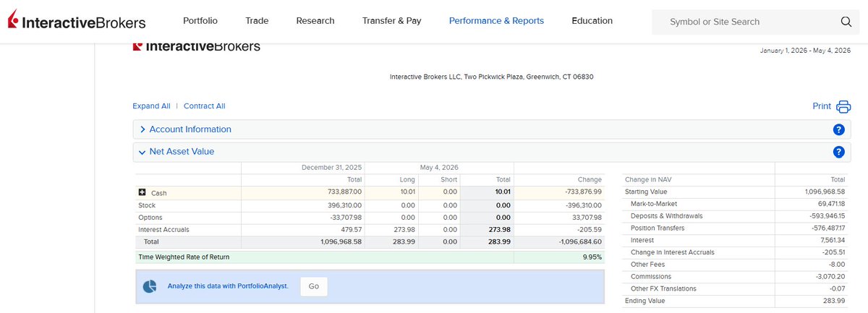Click the date range January 1, 2026 - May 4, 2026

[x=806, y=51]
